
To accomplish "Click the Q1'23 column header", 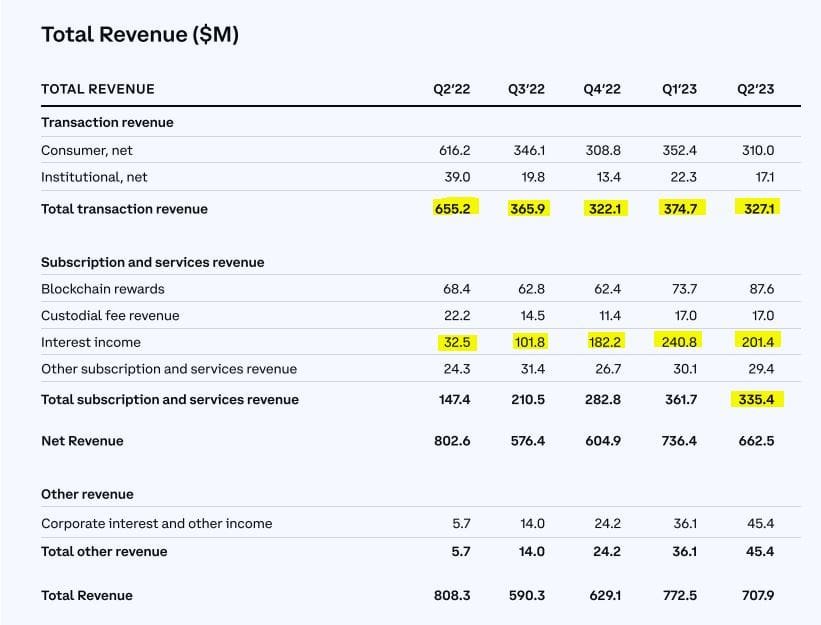I will (679, 89).
